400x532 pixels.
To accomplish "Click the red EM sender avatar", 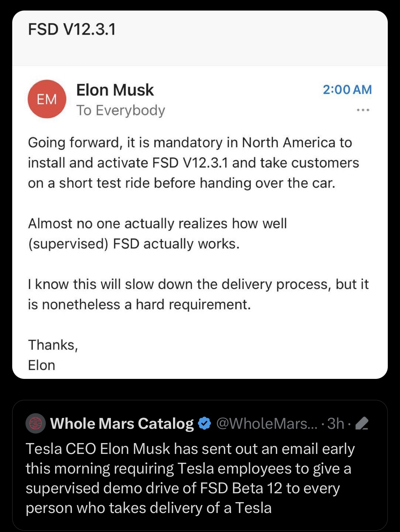I will click(x=47, y=99).
